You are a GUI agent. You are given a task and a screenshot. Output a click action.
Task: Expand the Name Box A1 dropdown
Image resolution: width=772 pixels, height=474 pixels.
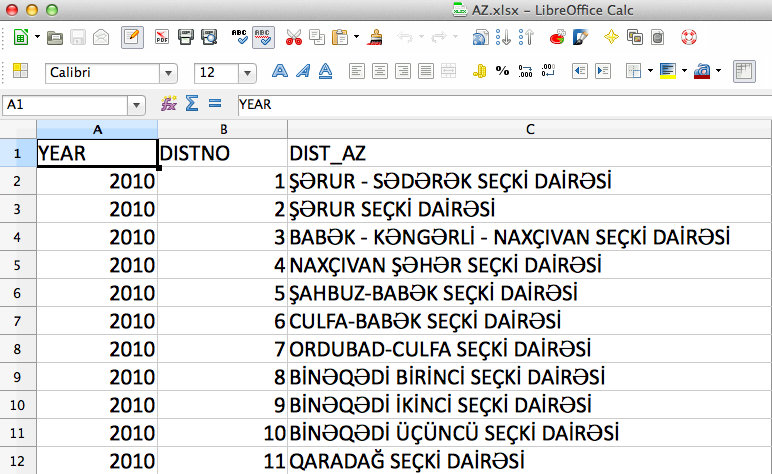click(x=136, y=105)
